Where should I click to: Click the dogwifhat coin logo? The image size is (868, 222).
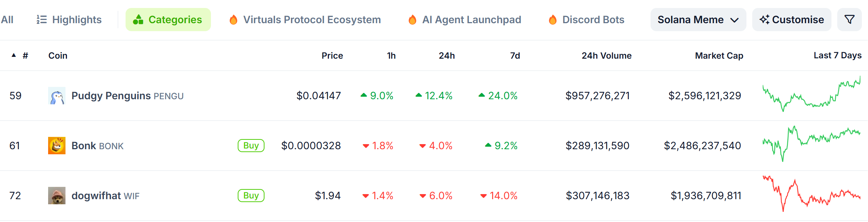[57, 196]
